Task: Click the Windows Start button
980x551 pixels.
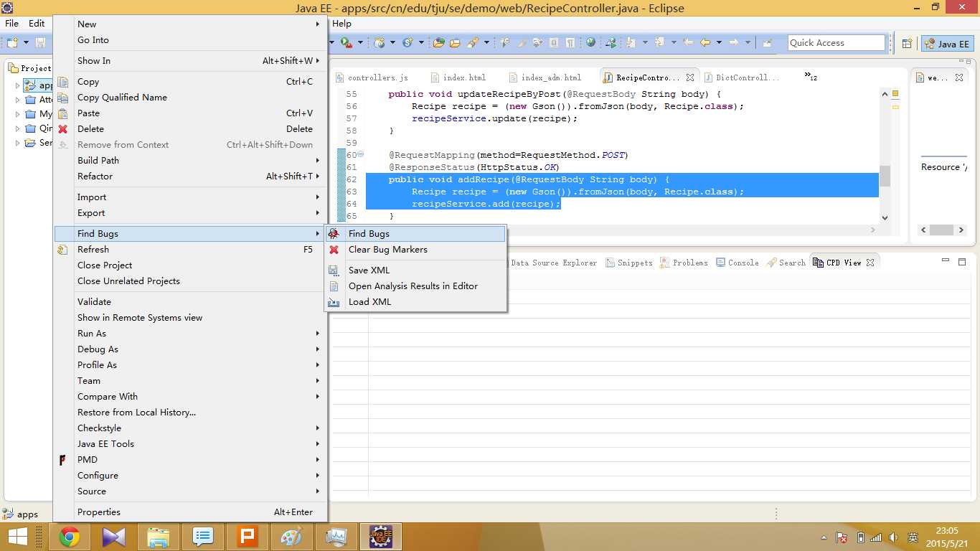Action: tap(17, 537)
